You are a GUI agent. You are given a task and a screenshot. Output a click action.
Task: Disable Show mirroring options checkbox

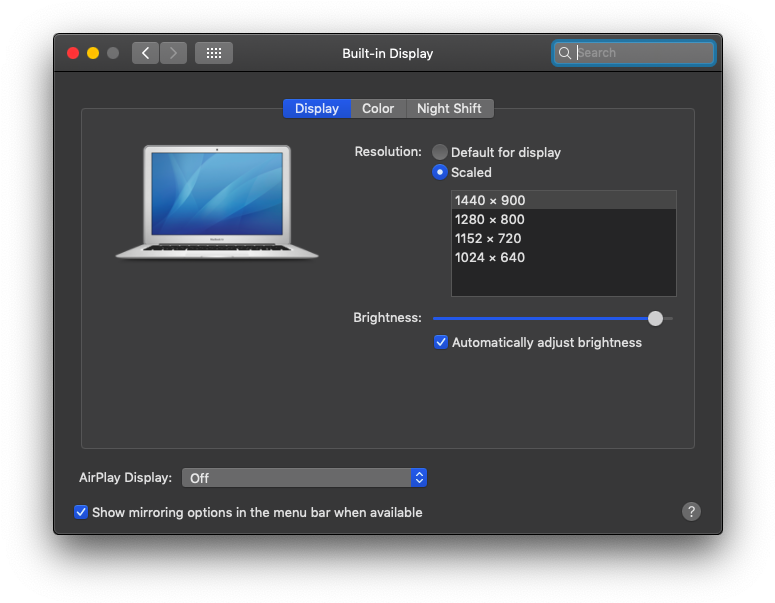[x=81, y=512]
